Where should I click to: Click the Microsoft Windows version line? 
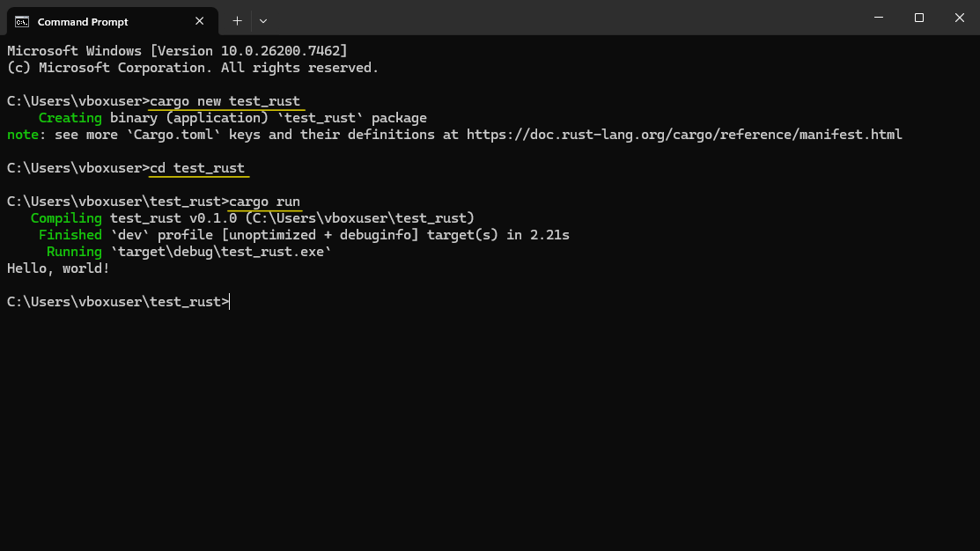click(x=177, y=51)
